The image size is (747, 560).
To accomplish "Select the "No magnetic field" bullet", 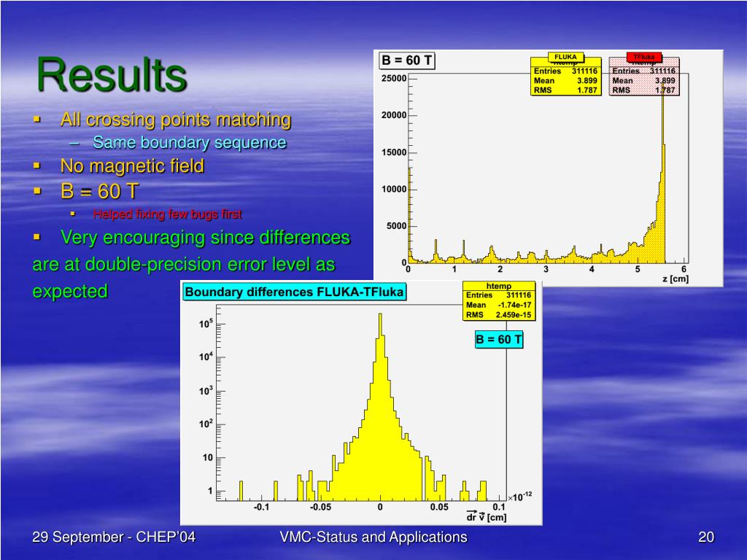I will click(x=132, y=166).
